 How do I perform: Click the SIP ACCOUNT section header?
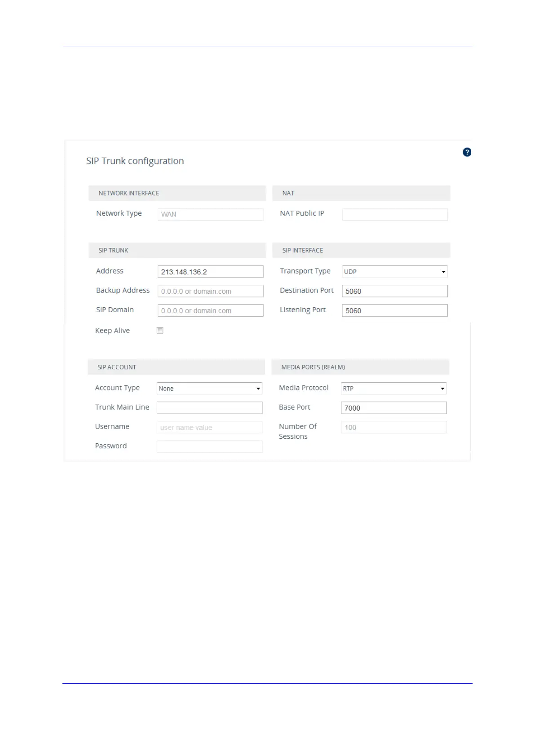(176, 367)
